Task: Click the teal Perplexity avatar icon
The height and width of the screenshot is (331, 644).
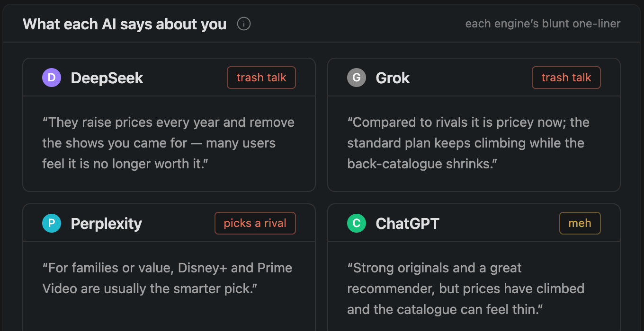Action: [x=52, y=223]
